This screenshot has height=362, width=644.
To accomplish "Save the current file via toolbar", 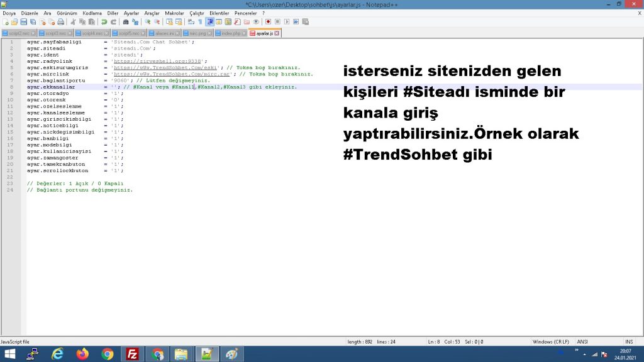I will [x=24, y=22].
